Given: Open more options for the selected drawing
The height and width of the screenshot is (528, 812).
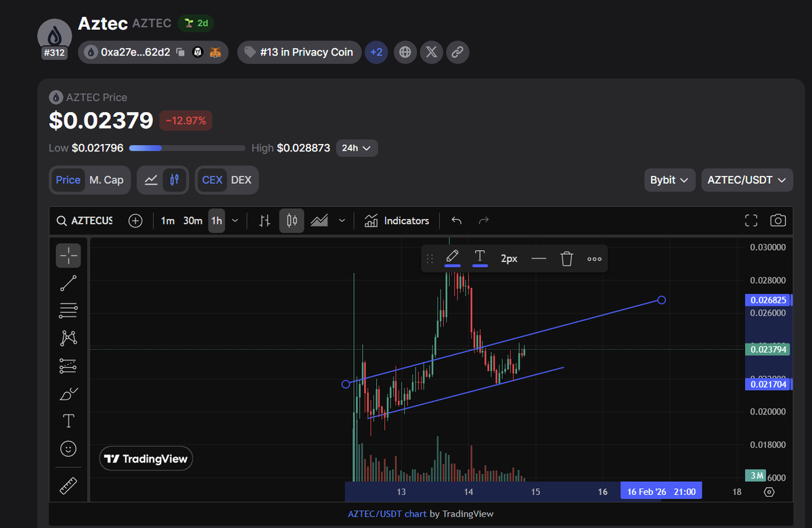Looking at the screenshot, I should coord(594,258).
